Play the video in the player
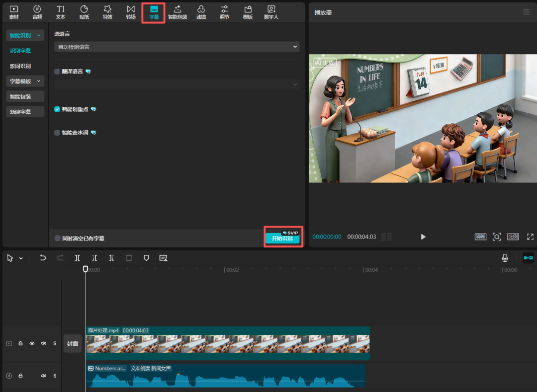This screenshot has height=392, width=537. (423, 237)
